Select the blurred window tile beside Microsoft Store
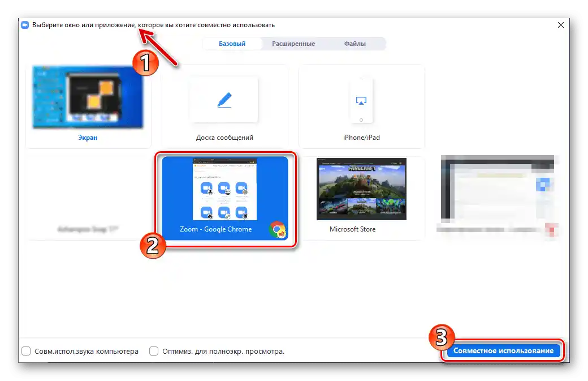 pos(498,195)
